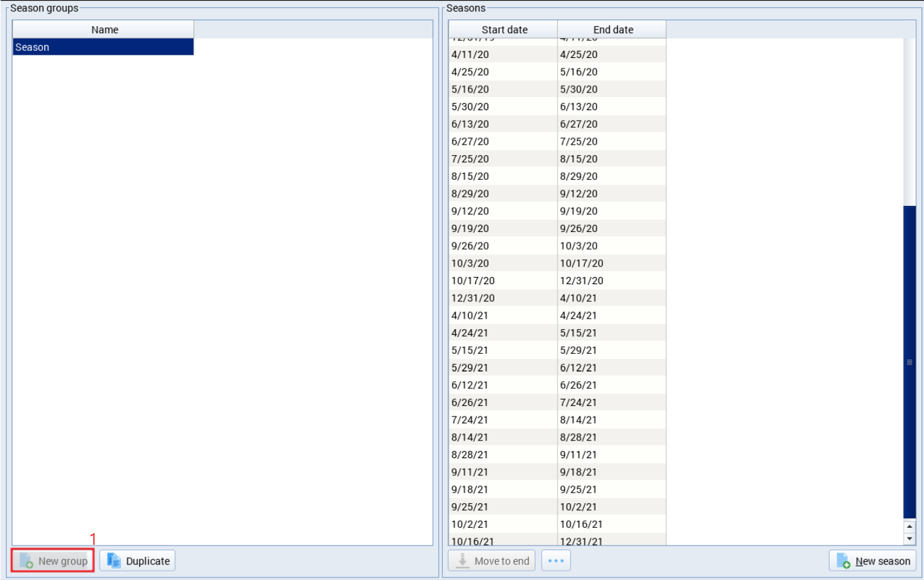The height and width of the screenshot is (580, 924).
Task: Select start date cell 4/11/20
Action: [x=503, y=55]
